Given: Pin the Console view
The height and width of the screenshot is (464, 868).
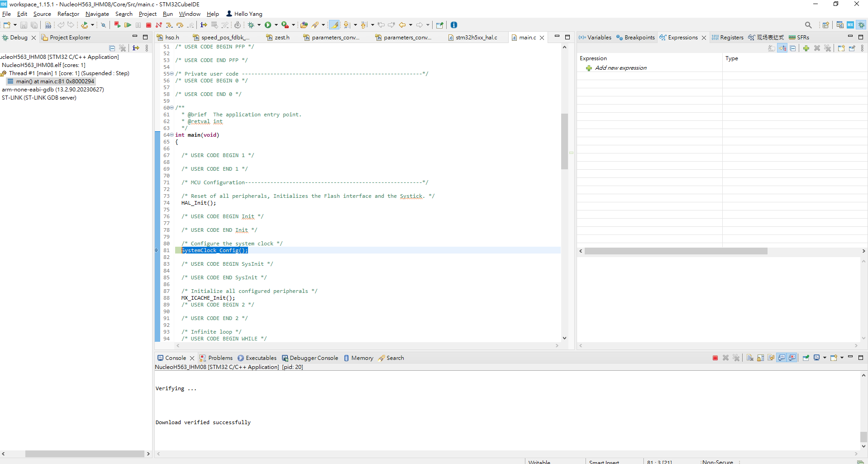Looking at the screenshot, I should 806,358.
